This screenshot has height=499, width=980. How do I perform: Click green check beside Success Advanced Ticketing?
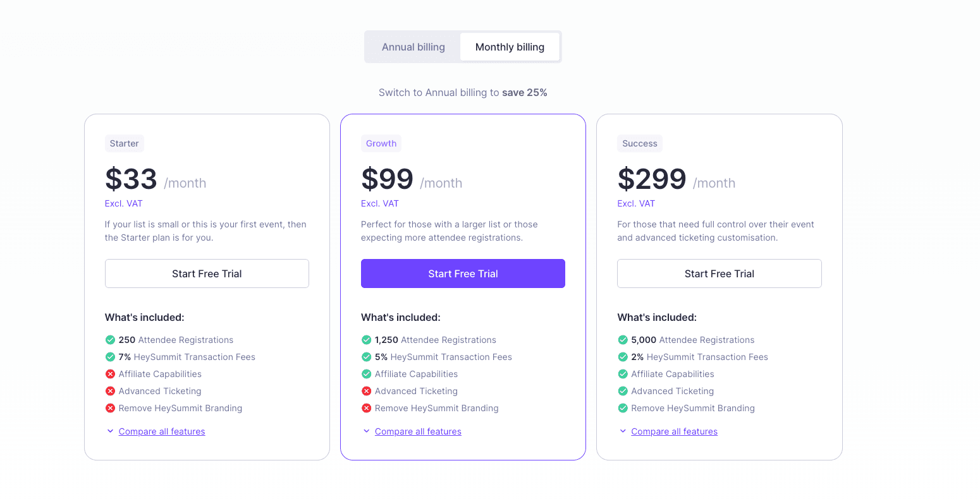(x=623, y=391)
